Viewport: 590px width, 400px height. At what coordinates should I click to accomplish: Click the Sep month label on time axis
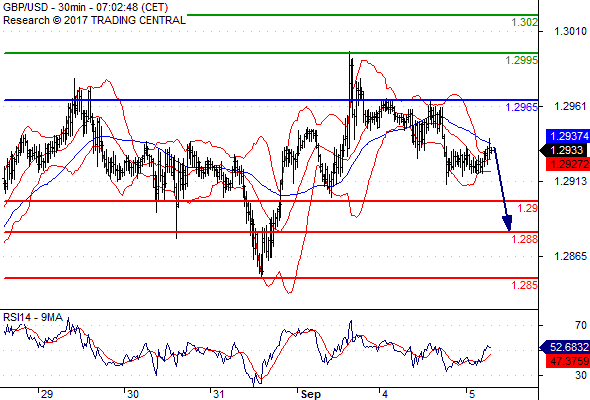tap(310, 394)
